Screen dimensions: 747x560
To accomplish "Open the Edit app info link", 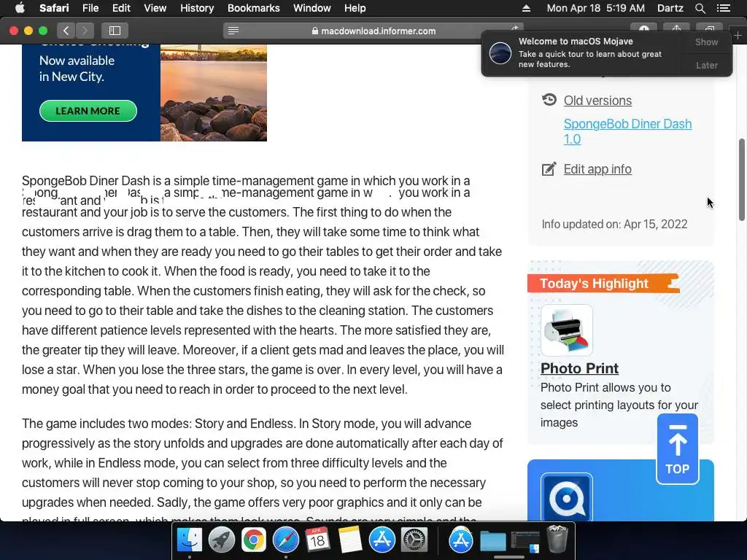I will click(597, 169).
